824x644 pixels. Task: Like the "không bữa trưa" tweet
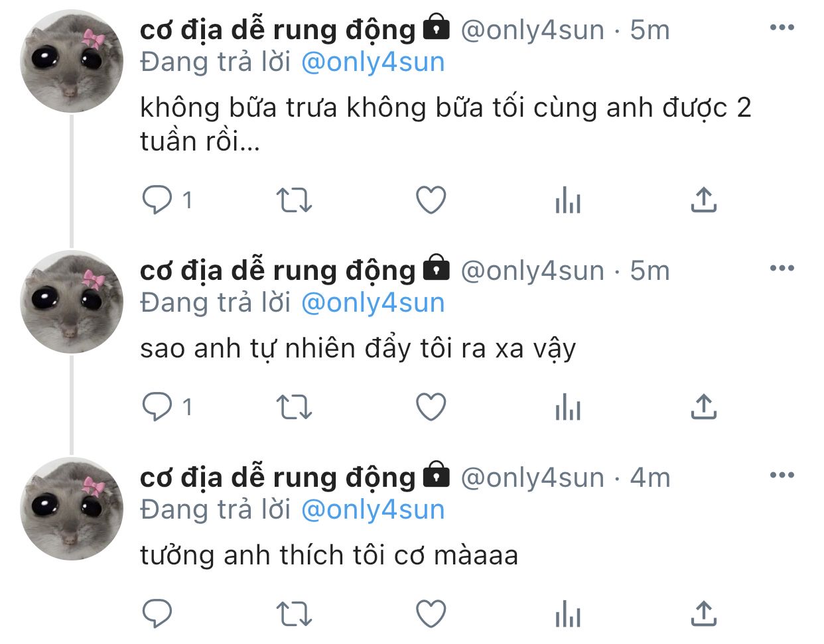[x=431, y=200]
